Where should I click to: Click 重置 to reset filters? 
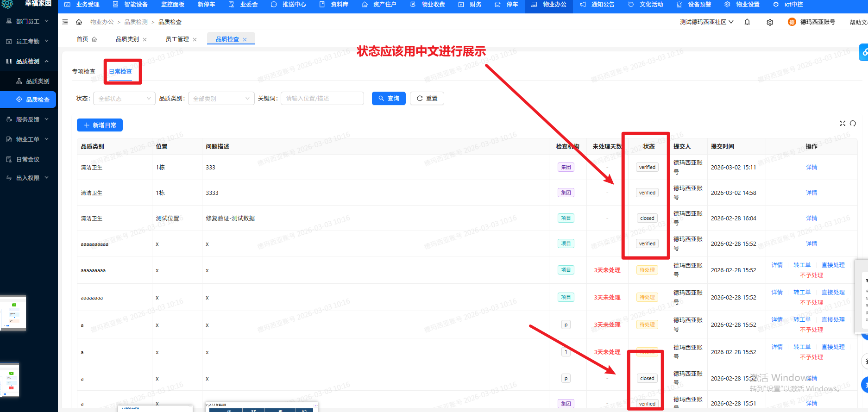[x=427, y=99]
